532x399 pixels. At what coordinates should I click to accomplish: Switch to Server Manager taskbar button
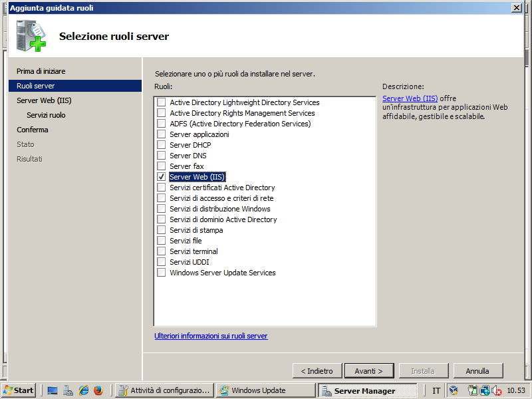(x=367, y=390)
